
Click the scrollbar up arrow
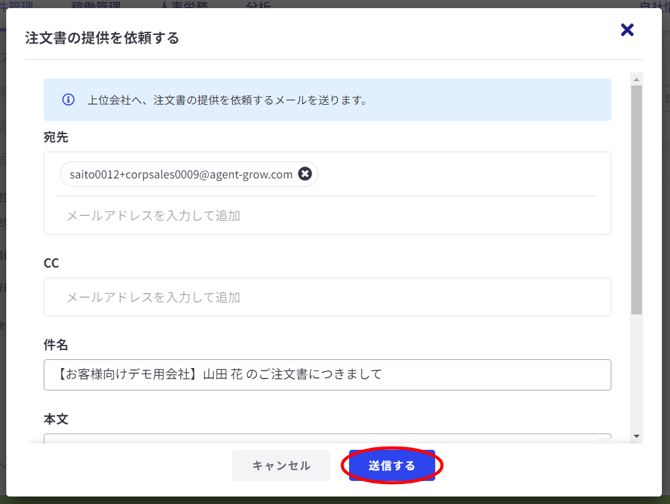637,79
